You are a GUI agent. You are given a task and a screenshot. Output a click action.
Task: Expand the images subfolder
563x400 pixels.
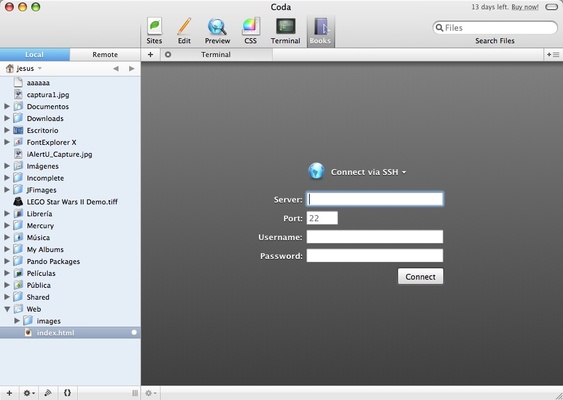click(17, 321)
